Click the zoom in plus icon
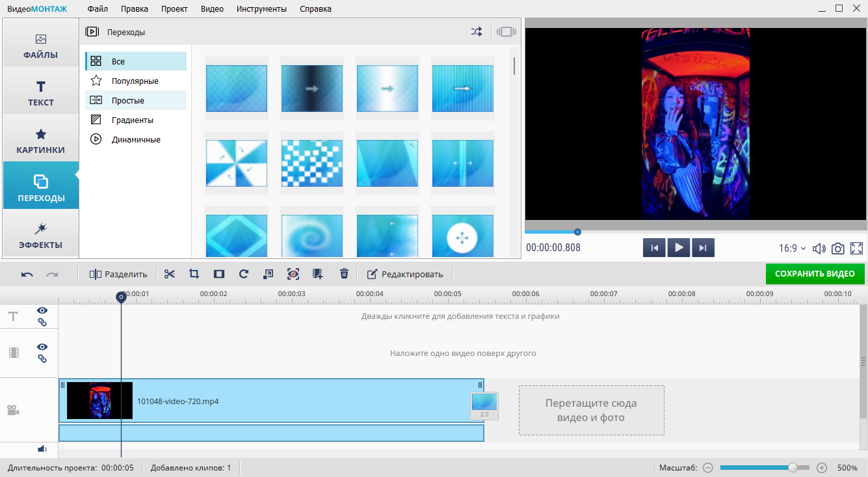The width and height of the screenshot is (868, 477). tap(822, 468)
